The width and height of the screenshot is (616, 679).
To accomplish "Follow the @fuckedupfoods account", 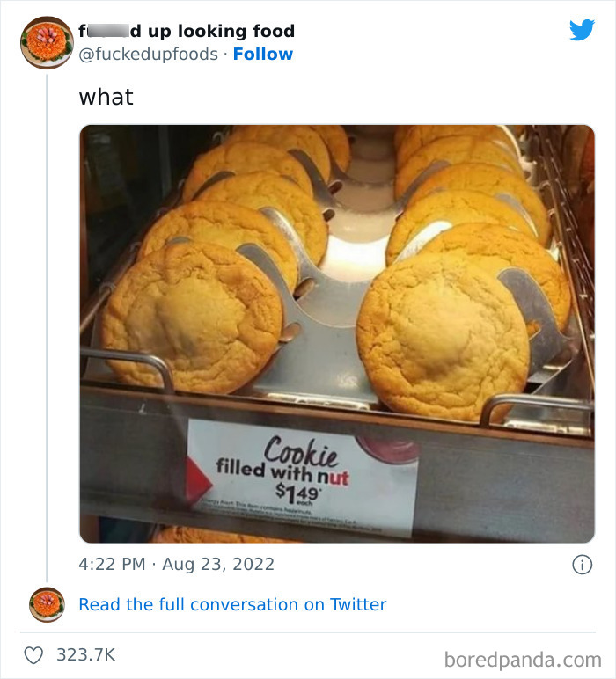I will tap(263, 55).
